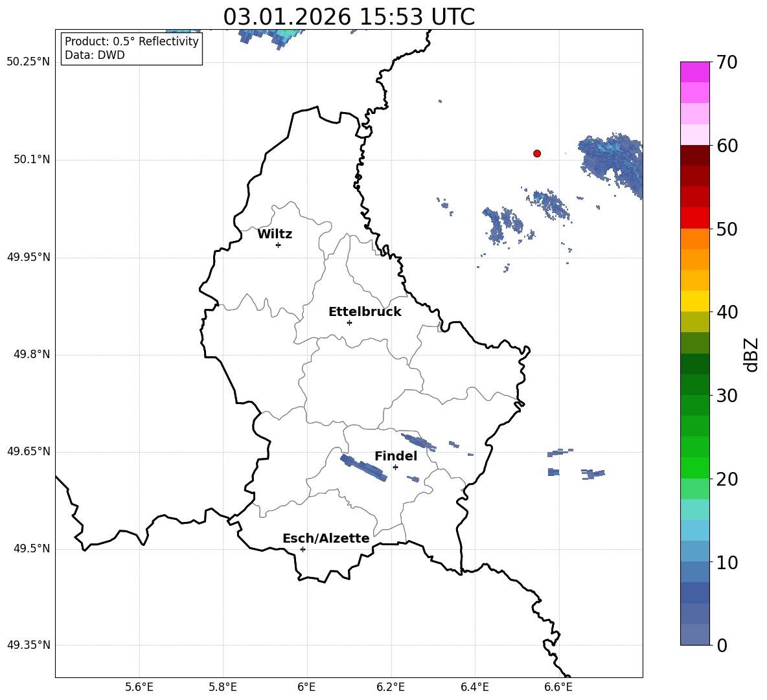
Task: Click the Wiltz cross marker
Action: pos(278,245)
